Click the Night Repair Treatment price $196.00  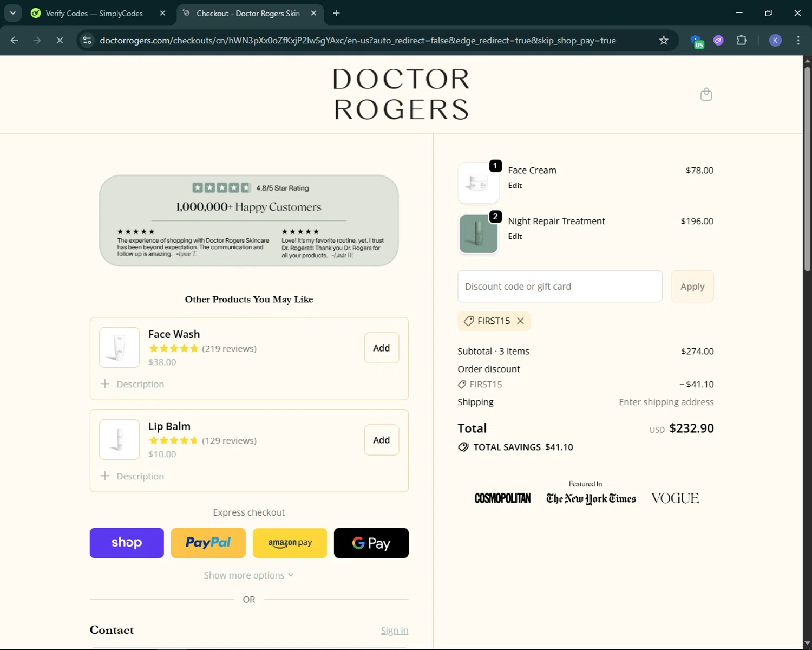click(697, 221)
